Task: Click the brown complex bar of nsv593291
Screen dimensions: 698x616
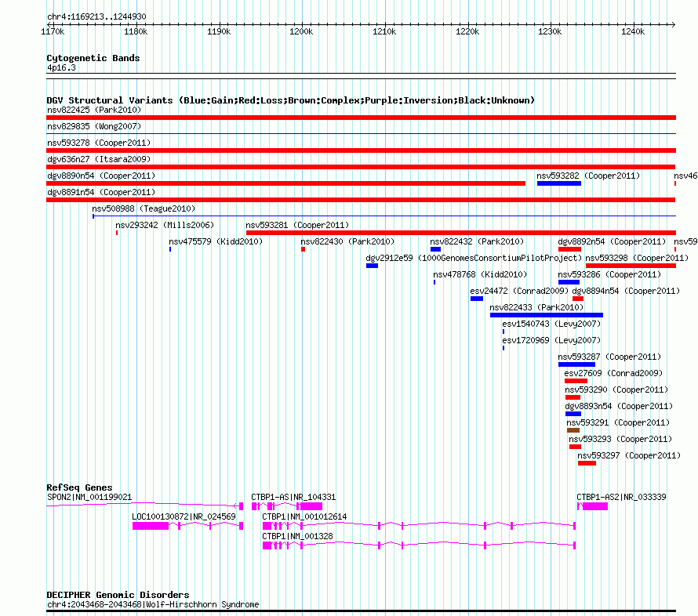Action: tap(573, 430)
